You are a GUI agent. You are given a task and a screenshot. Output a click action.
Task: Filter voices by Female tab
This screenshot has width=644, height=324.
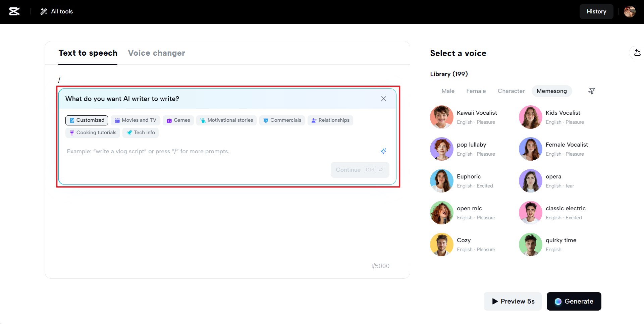[476, 91]
